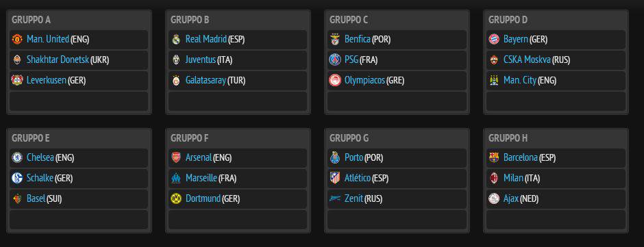
Task: Select the empty fourth slot in Gruppo H
Action: pos(556,220)
